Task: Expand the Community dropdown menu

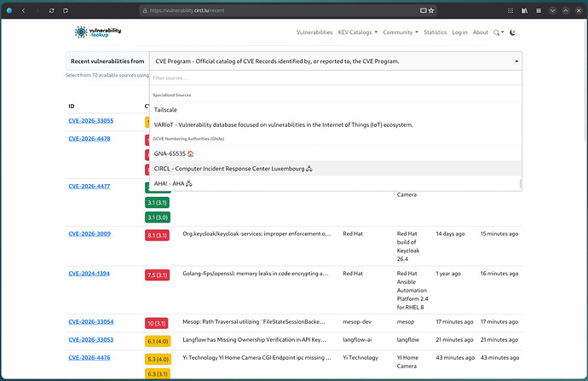Action: (x=400, y=32)
